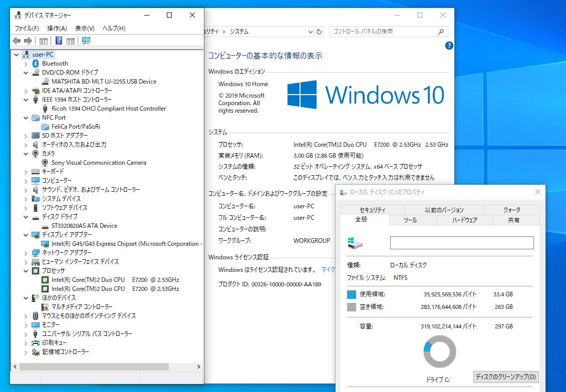Click the ディスクのクリーンアップ(D) button

506,377
